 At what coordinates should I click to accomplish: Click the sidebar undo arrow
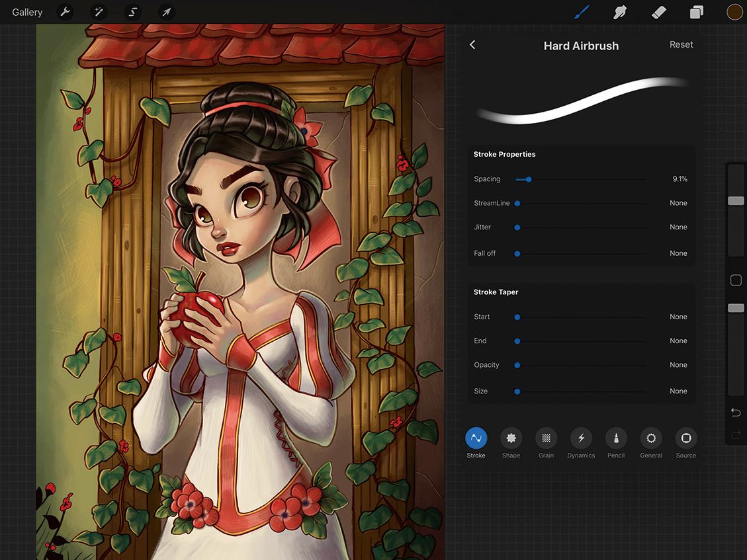(x=736, y=413)
